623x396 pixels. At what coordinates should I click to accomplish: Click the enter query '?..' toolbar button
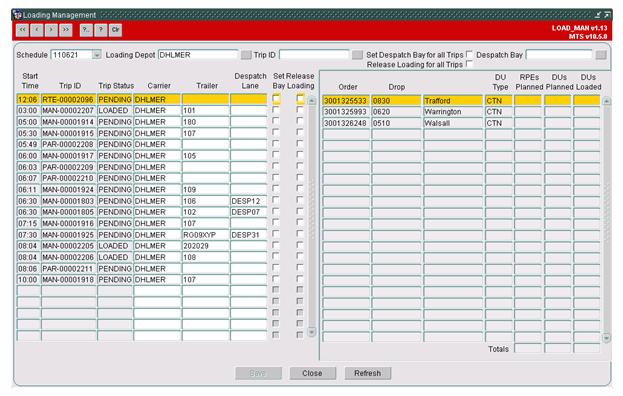pos(86,30)
